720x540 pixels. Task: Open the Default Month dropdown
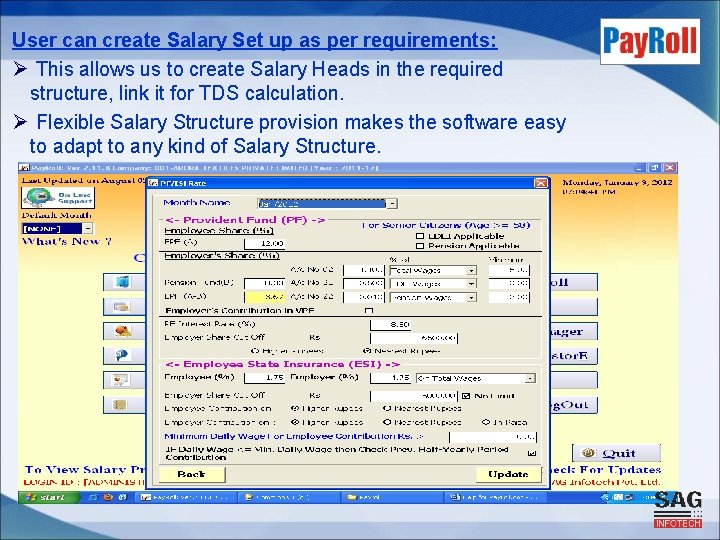pos(88,228)
